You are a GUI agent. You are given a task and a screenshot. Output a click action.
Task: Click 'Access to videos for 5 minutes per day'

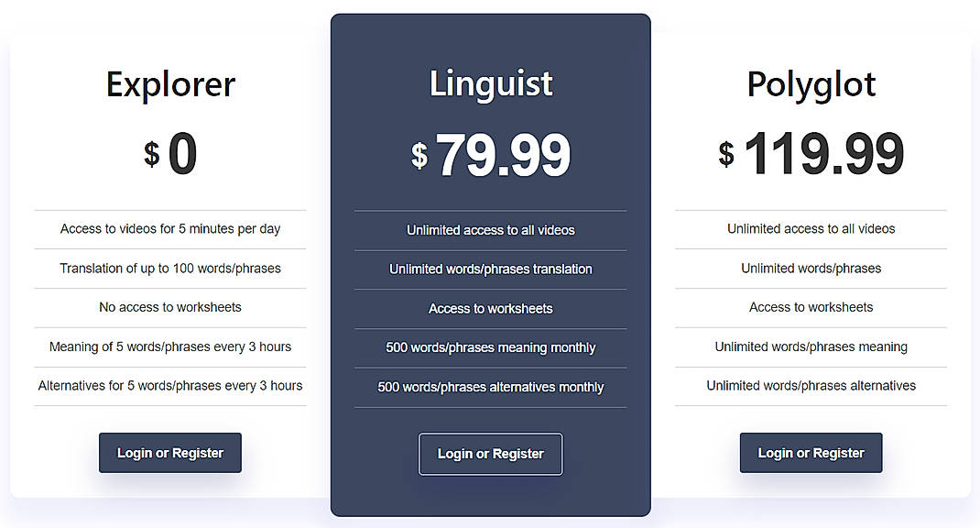(x=169, y=228)
